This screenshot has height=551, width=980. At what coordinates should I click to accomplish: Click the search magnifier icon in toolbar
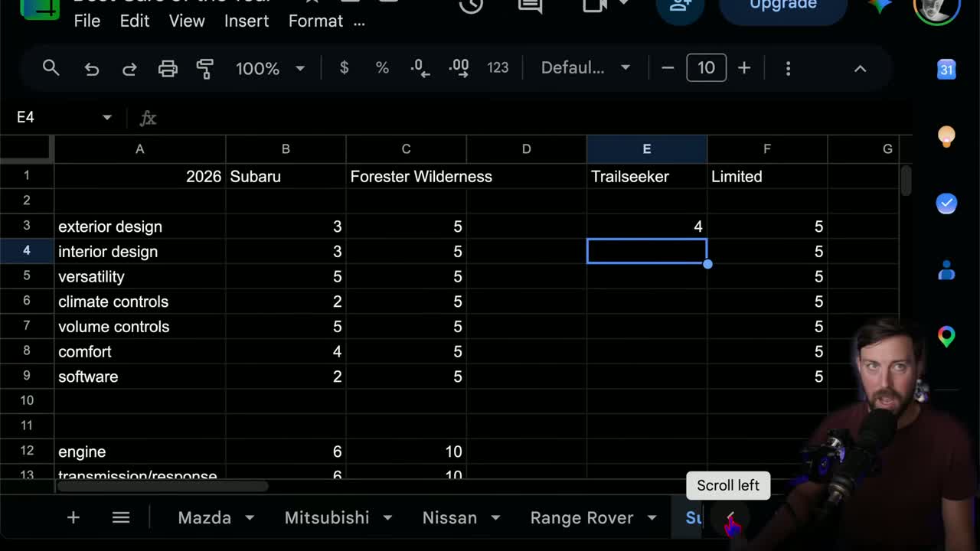pyautogui.click(x=51, y=68)
